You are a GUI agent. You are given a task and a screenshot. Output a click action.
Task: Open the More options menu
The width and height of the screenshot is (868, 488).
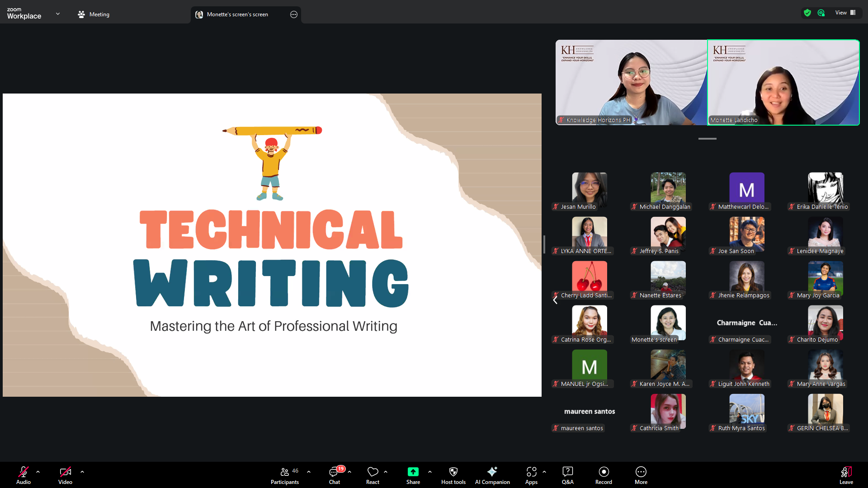[x=641, y=472]
